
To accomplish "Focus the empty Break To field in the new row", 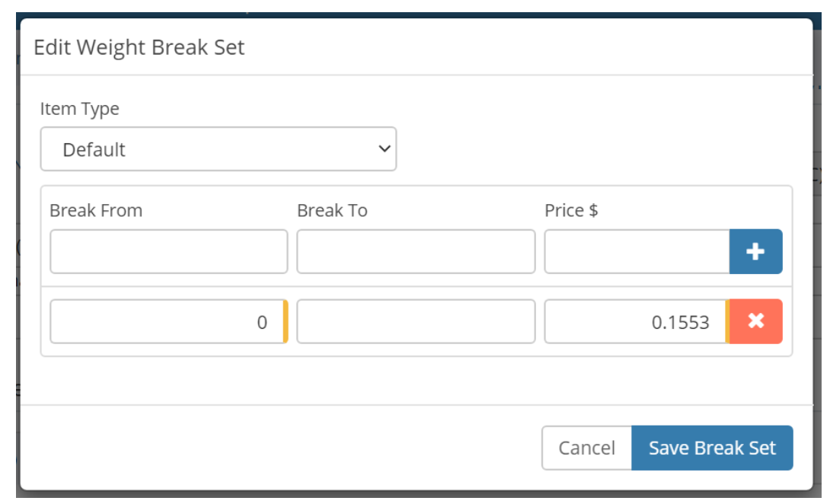I will click(416, 251).
